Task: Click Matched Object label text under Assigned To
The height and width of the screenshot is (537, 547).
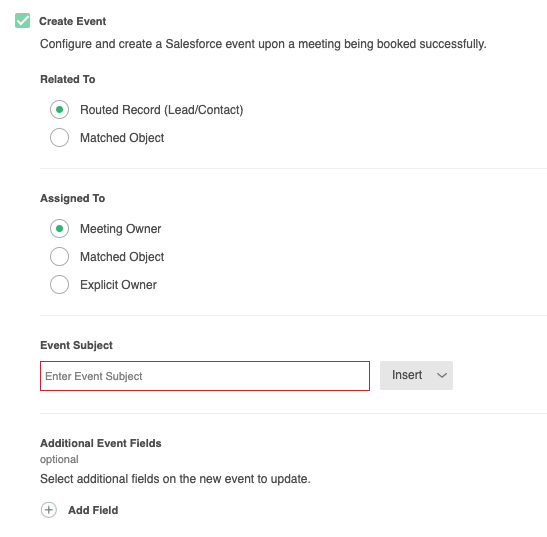Action: tap(122, 257)
